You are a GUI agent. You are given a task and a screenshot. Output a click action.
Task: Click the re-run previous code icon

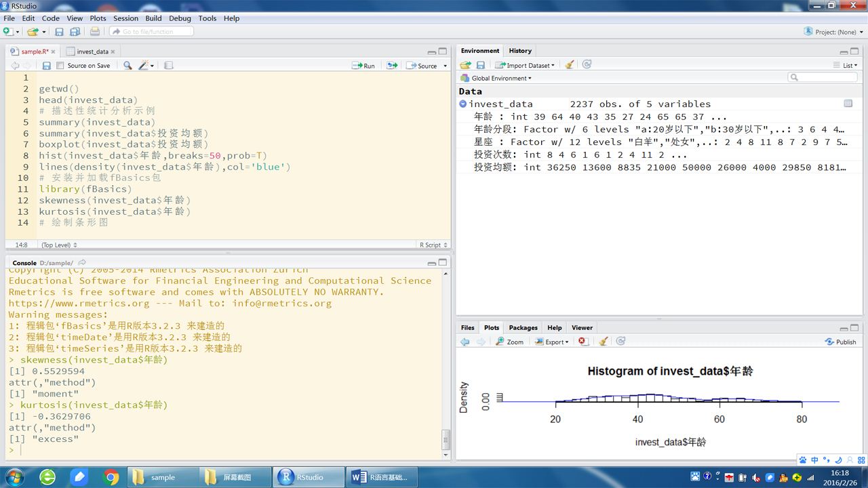[392, 66]
